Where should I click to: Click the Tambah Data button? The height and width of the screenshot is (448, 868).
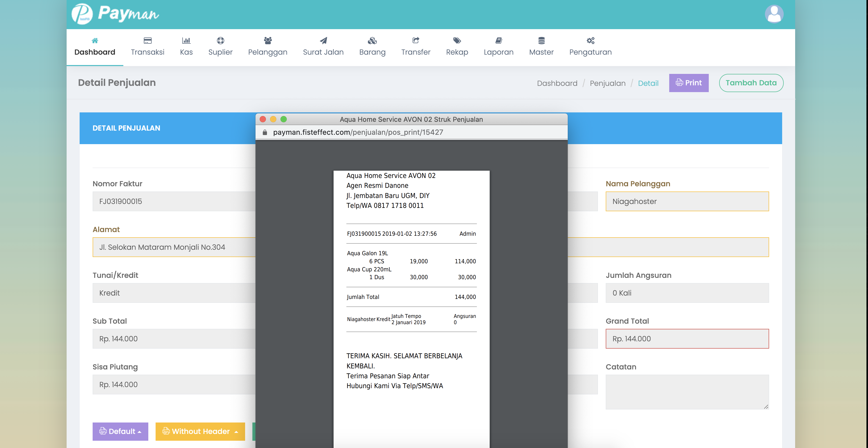pos(751,83)
